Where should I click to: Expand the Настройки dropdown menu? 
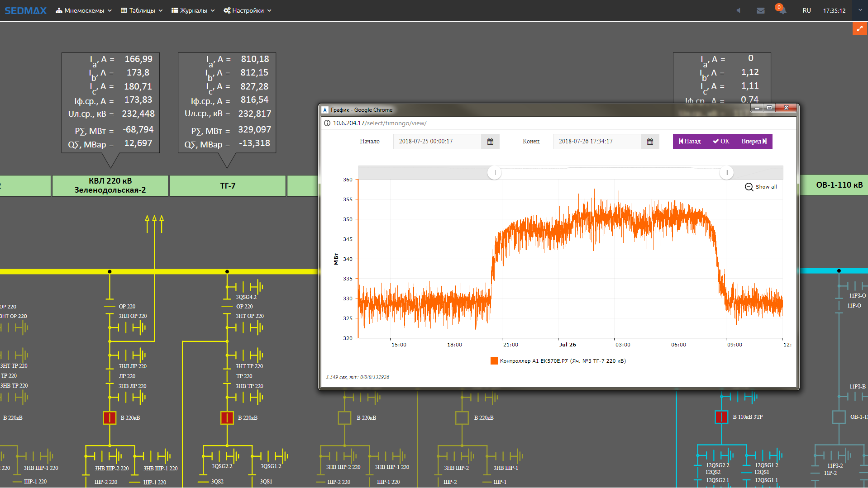tap(247, 10)
